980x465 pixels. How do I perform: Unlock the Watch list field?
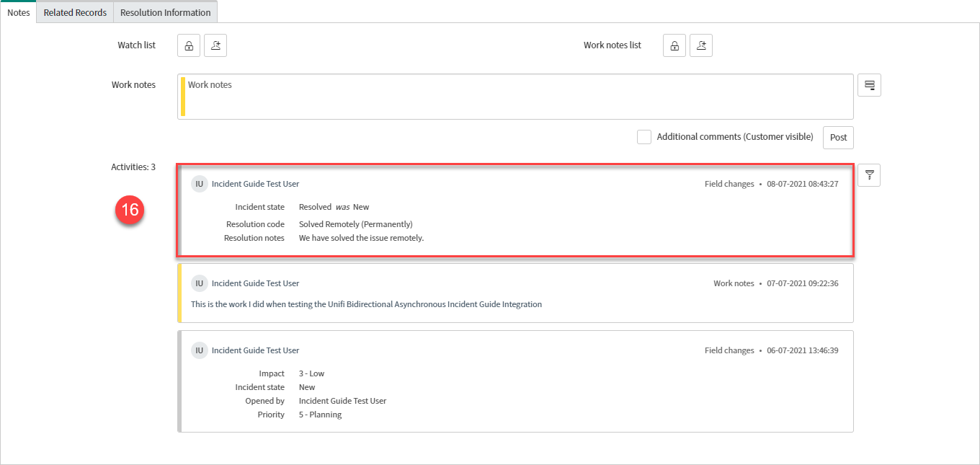point(189,45)
